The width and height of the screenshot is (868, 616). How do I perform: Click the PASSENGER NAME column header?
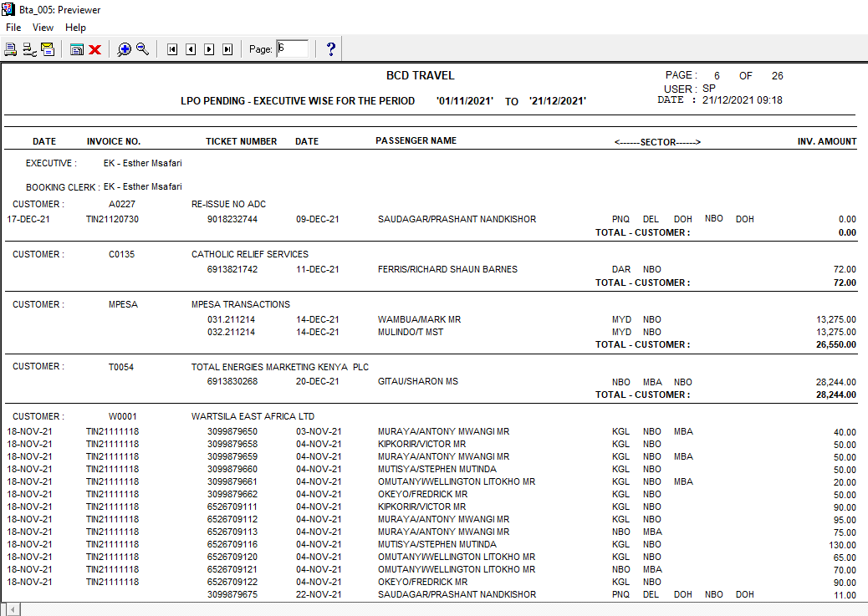pyautogui.click(x=416, y=140)
